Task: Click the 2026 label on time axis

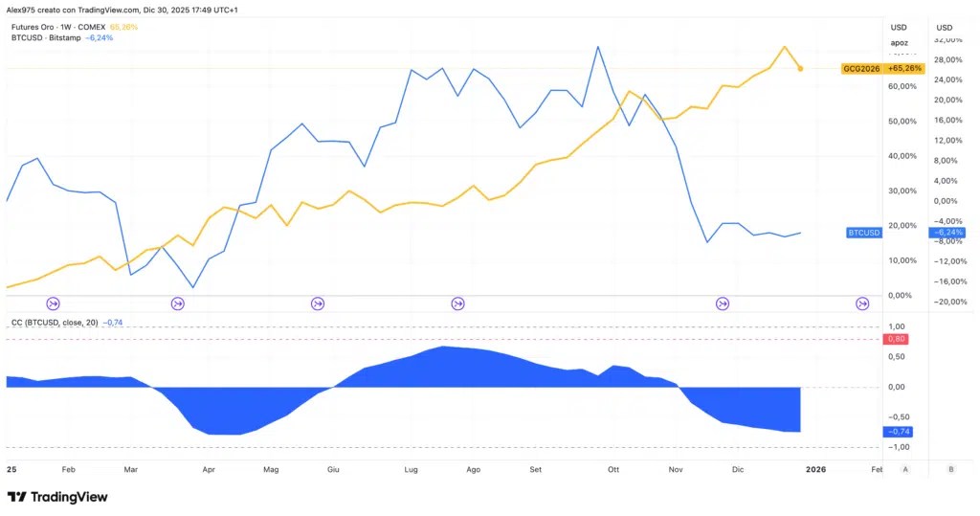Action: coord(815,469)
